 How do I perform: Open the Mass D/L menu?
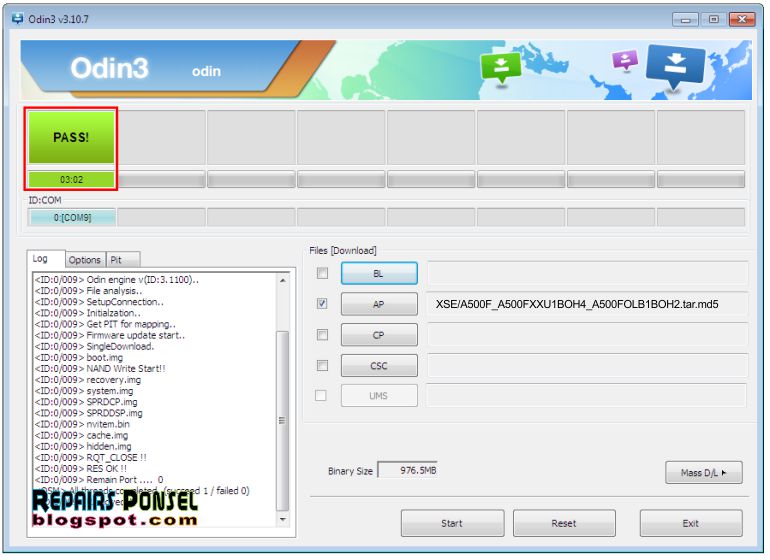704,473
